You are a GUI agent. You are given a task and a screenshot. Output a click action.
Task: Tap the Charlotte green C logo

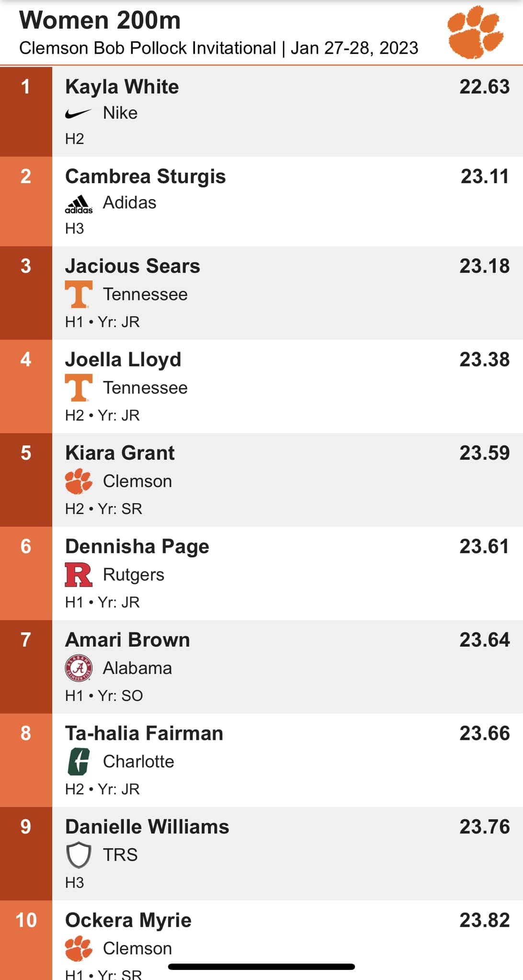point(79,761)
